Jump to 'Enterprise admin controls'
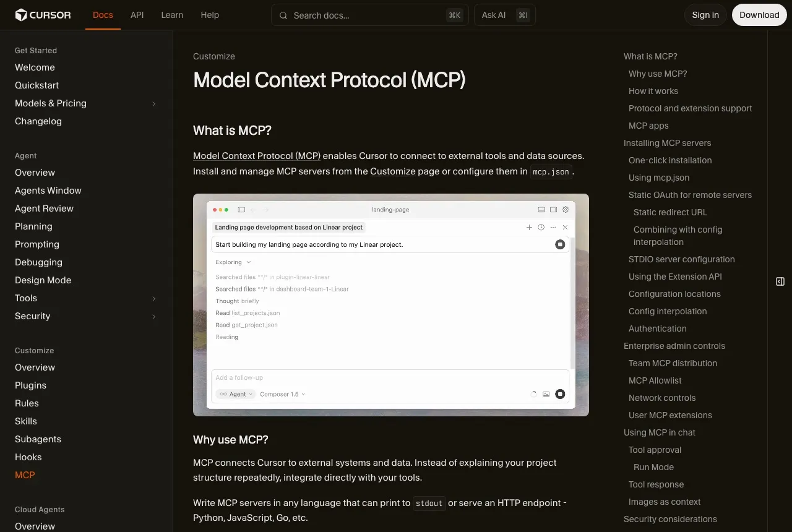792x532 pixels. pyautogui.click(x=674, y=346)
